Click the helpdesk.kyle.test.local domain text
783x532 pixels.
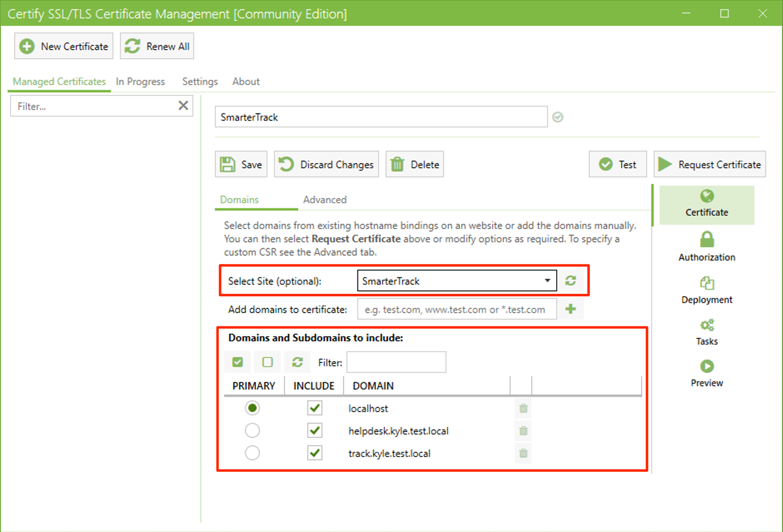pyautogui.click(x=399, y=431)
